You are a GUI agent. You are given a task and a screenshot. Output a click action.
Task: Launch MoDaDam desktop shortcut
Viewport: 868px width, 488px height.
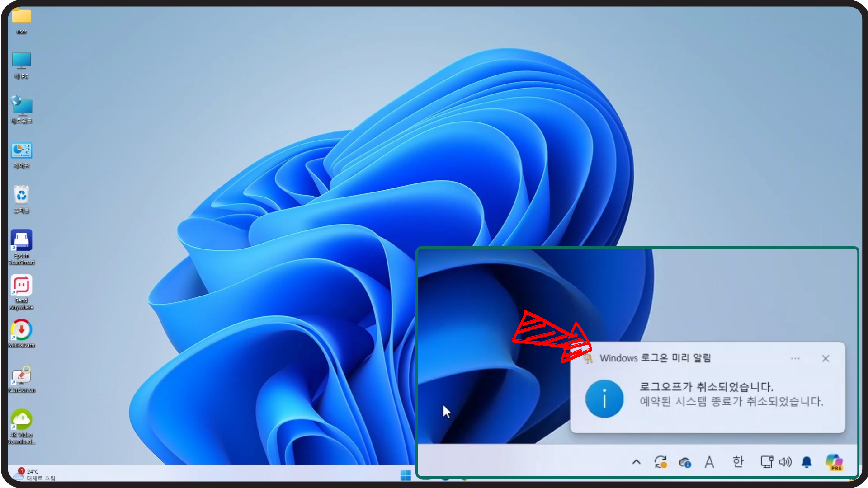click(x=21, y=330)
